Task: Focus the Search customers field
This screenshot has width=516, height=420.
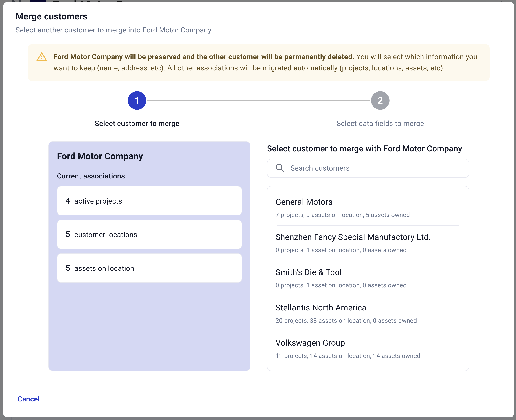Action: point(368,168)
